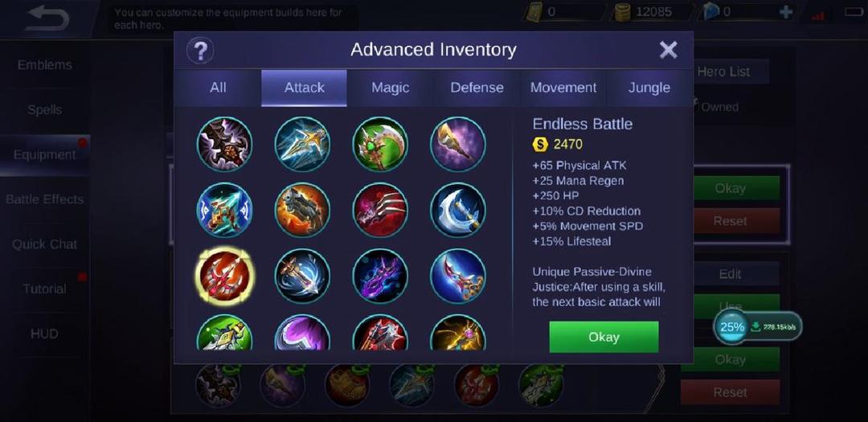The image size is (868, 422).
Task: Show the All items tab
Action: pyautogui.click(x=218, y=88)
